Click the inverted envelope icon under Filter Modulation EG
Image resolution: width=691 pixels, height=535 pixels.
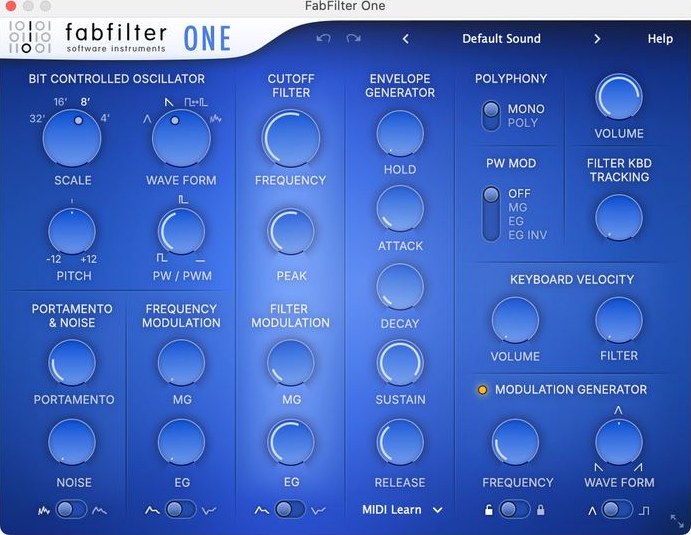(x=318, y=511)
